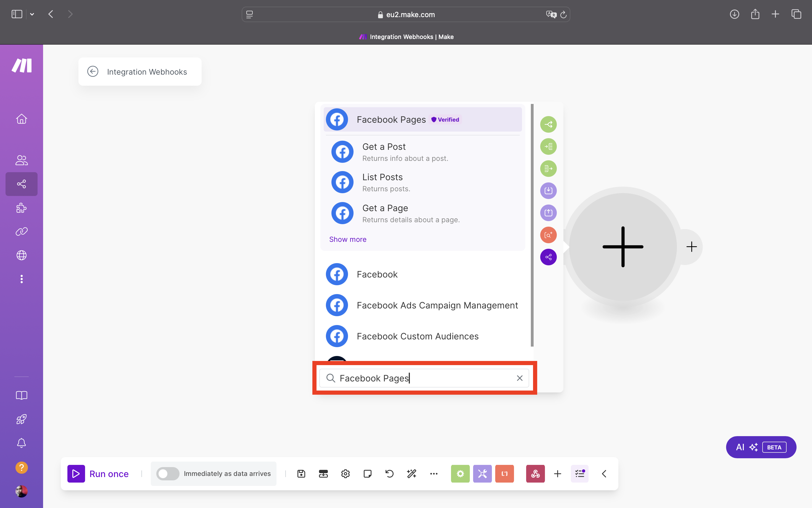Select the purple download-box module icon
This screenshot has width=812, height=508.
click(548, 190)
